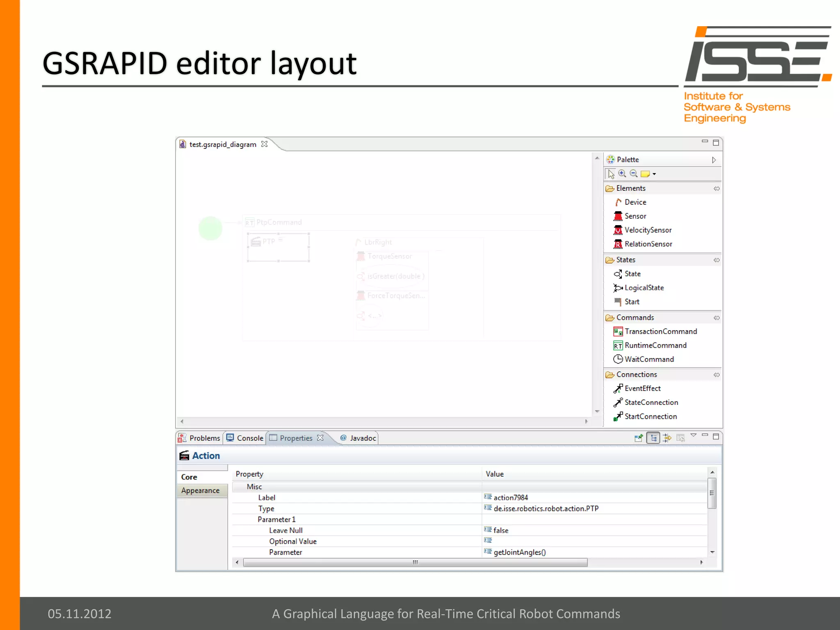Click the properties vertical scrollbar thumb
The width and height of the screenshot is (840, 630).
712,493
